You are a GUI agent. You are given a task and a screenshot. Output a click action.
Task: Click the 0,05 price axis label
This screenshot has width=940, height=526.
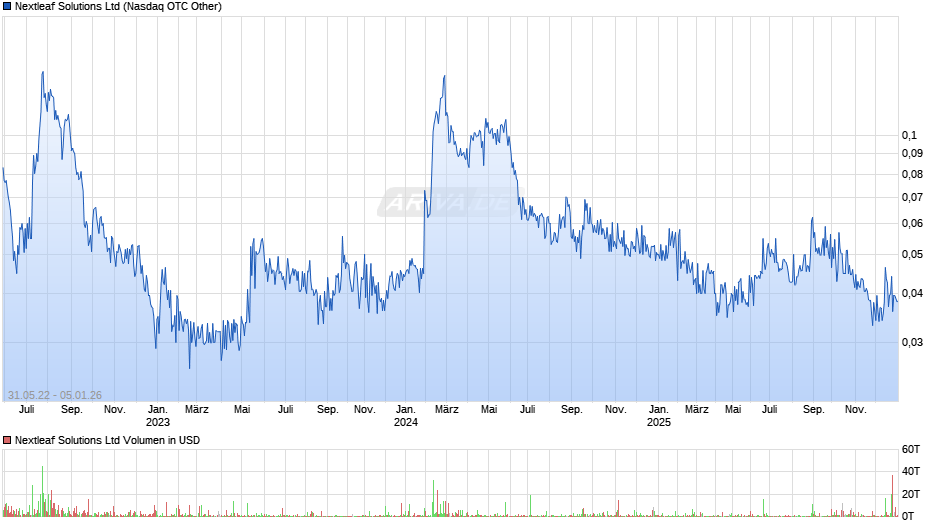pos(912,255)
